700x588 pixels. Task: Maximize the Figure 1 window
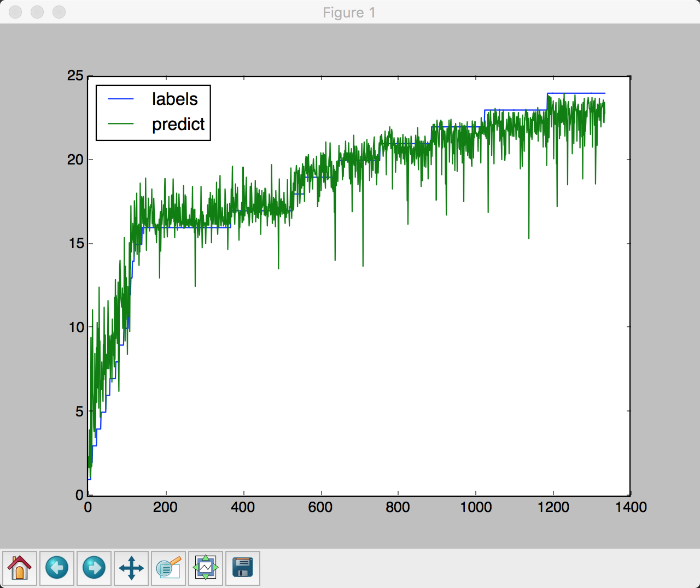[x=59, y=12]
